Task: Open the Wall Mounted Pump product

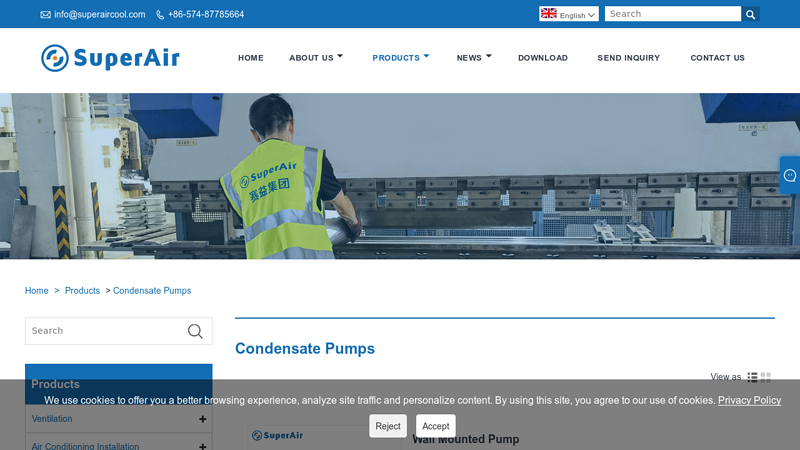Action: point(466,439)
